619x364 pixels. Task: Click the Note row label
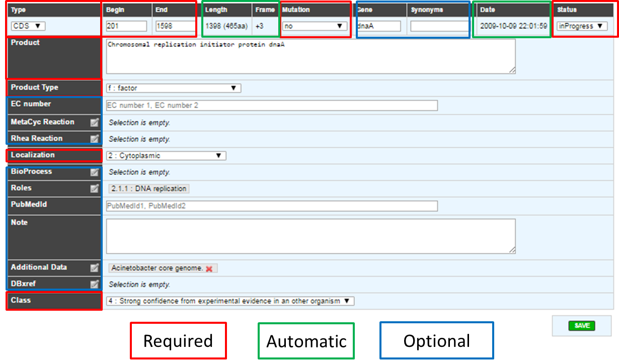coord(19,222)
